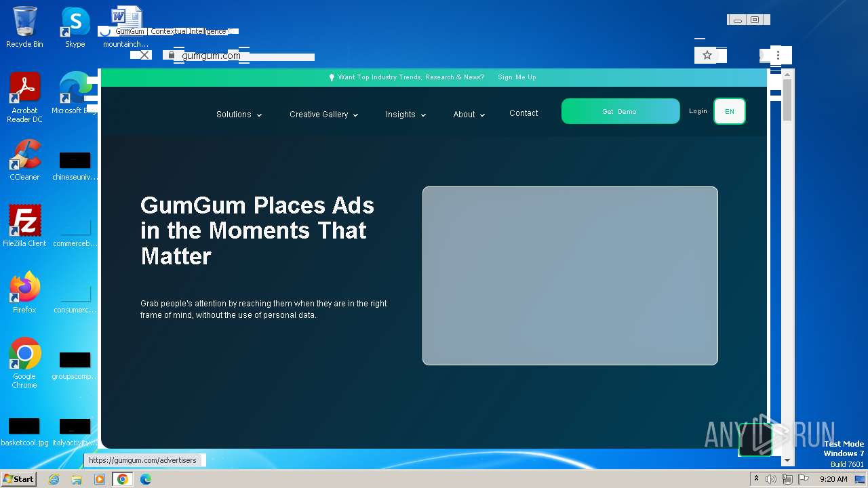Click the 'GumGum Places Ads' headline

(258, 230)
